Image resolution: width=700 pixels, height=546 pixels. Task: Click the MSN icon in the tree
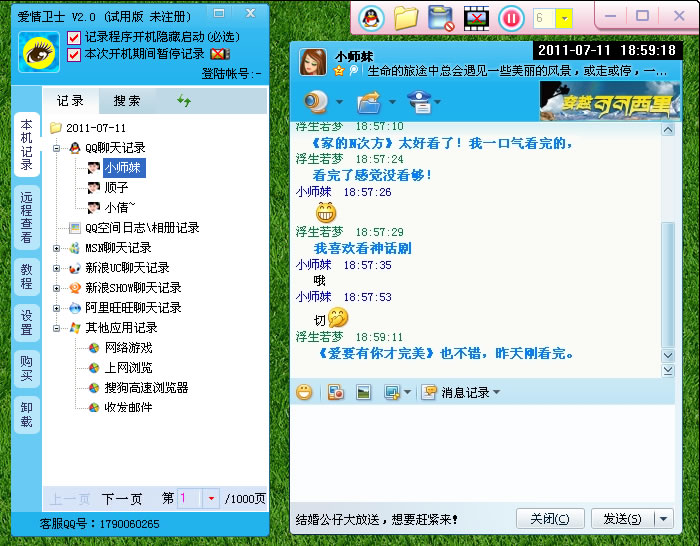(75, 248)
